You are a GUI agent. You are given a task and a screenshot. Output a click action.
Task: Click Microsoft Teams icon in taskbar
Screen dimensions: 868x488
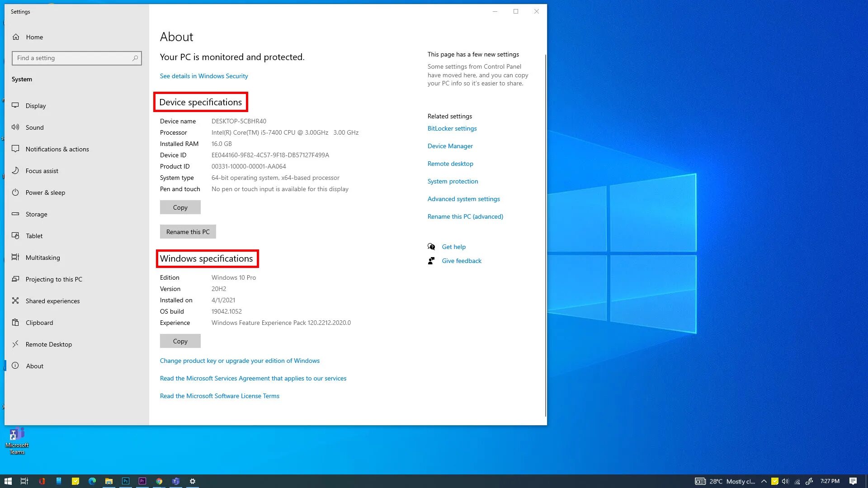coord(176,481)
